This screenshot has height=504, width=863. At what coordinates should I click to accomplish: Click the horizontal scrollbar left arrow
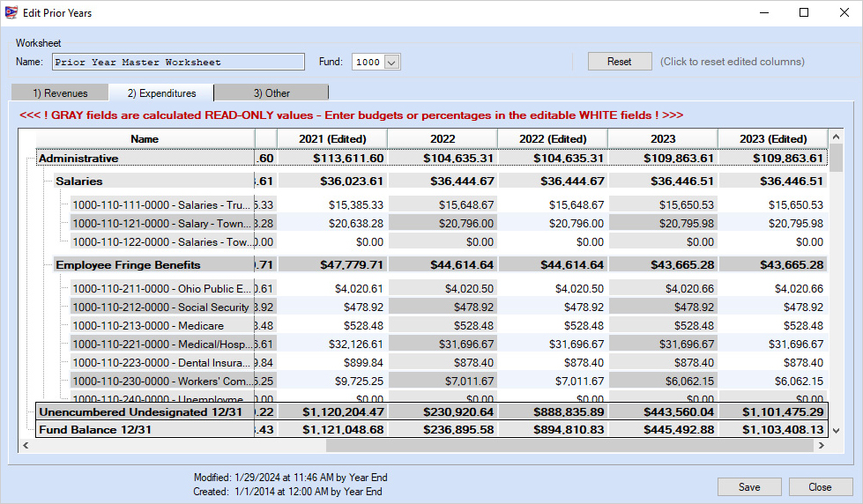tap(26, 447)
